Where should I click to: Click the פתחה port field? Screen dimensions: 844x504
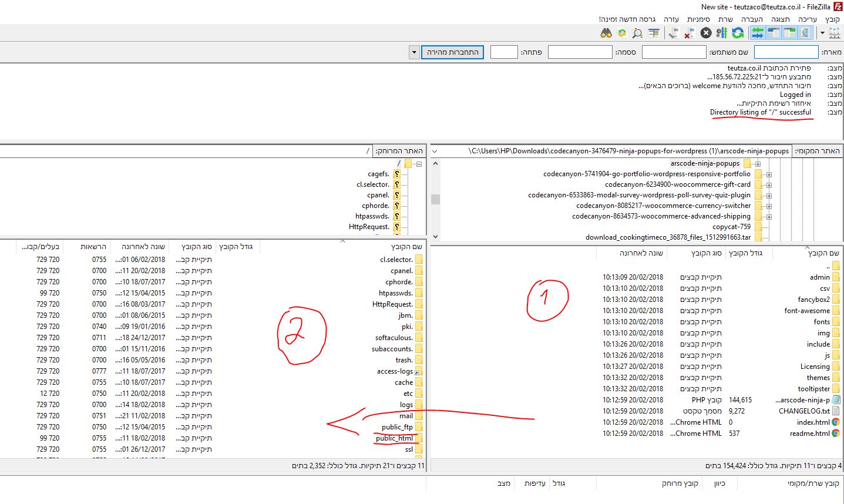[x=504, y=52]
